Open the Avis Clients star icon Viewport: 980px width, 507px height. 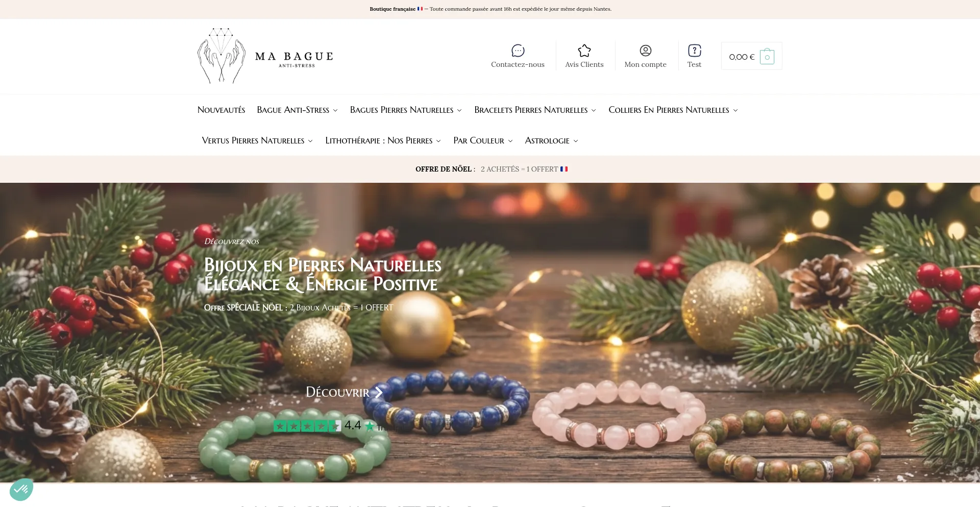click(584, 51)
